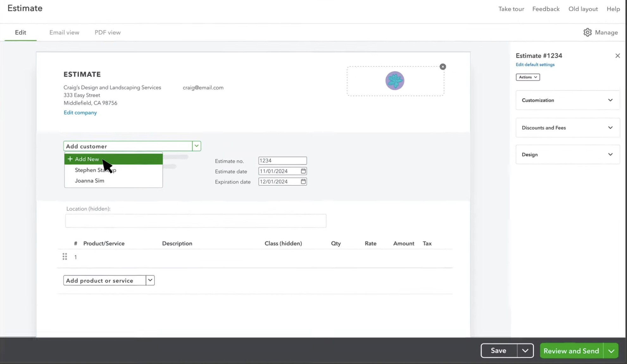
Task: Close the Estimate #1234 side panel
Action: coord(618,56)
